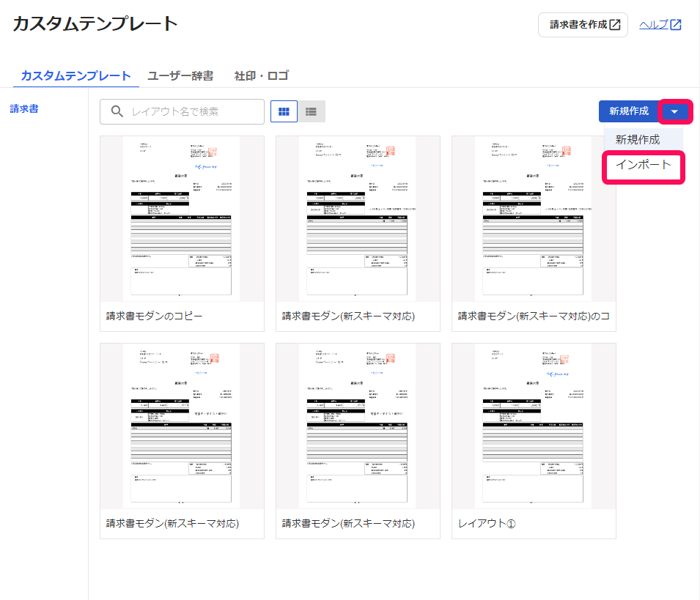Open 請求書モダン(新スキーマ対応)のコ template thumbnail
This screenshot has height=600, width=700.
pos(534,218)
